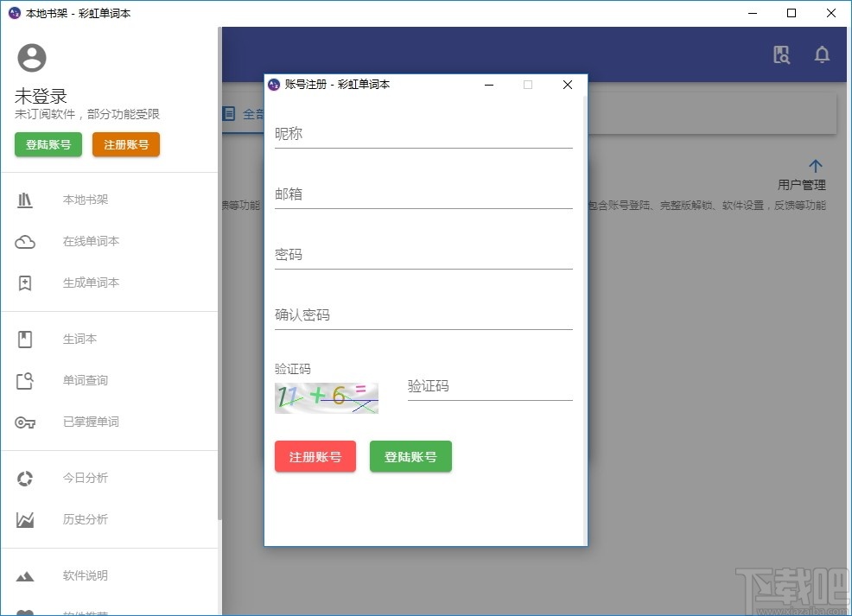Click the green 登陆账号 button in sidebar
Image resolution: width=852 pixels, height=616 pixels.
click(x=48, y=144)
